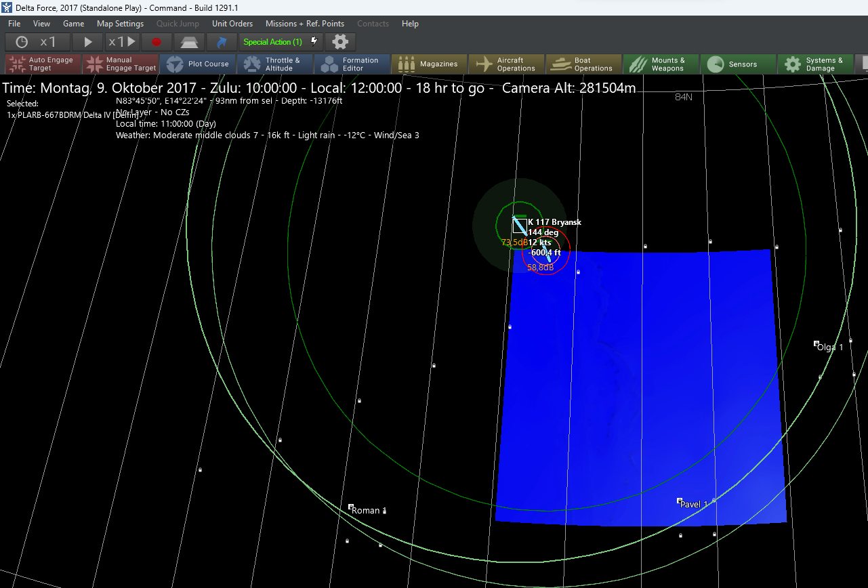This screenshot has height=588, width=868.
Task: Open Mounts & Weapons
Action: [661, 64]
